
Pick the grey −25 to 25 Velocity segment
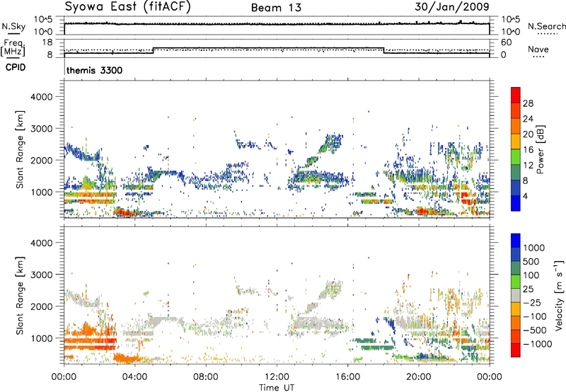coord(516,296)
